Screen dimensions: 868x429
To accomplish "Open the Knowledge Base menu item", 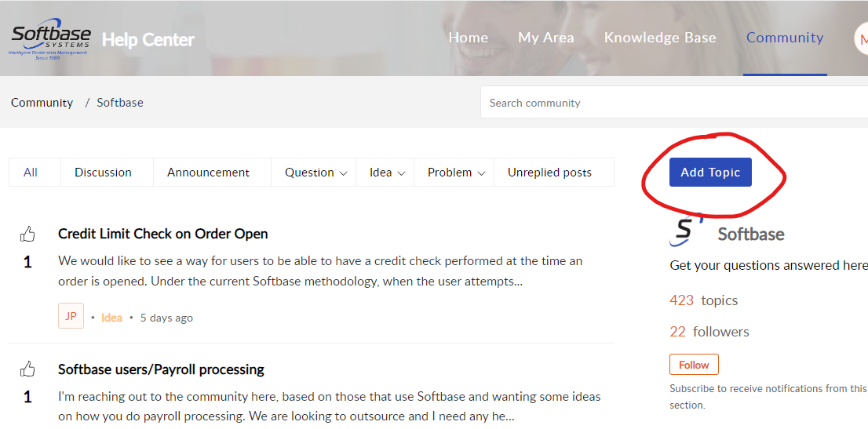I will pos(660,38).
